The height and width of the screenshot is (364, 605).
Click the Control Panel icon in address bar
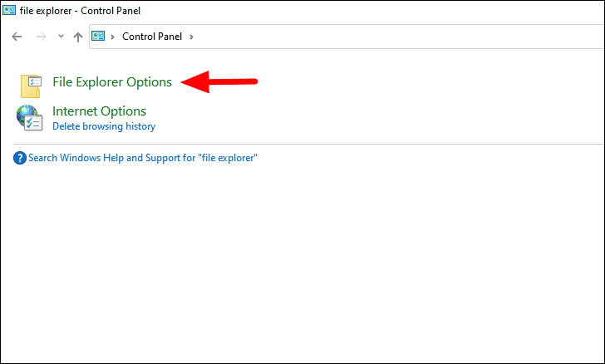(x=98, y=37)
